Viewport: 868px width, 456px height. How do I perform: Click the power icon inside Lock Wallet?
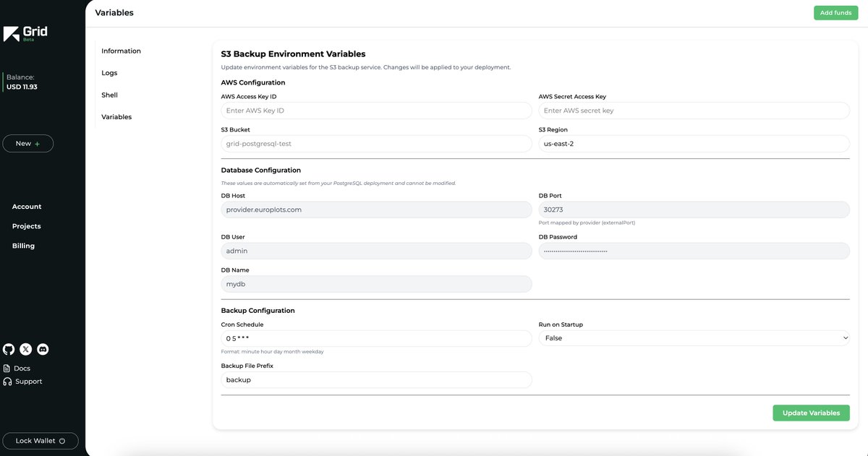click(61, 439)
